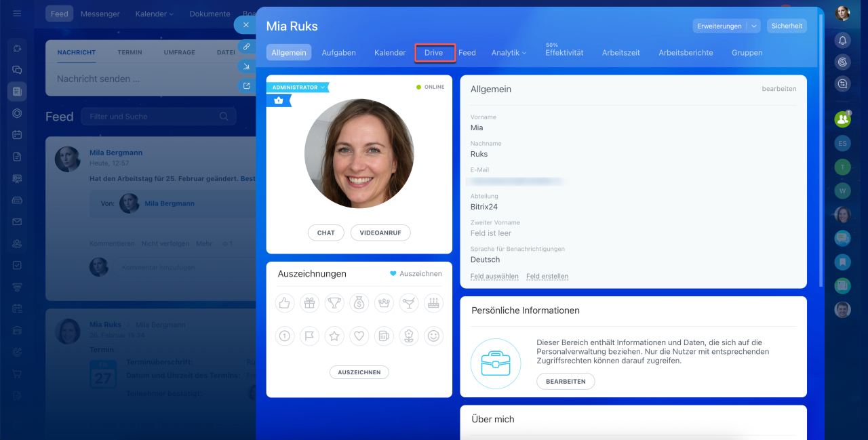Open the ADMINISTRATOR role dropdown
868x440 pixels.
(x=298, y=87)
